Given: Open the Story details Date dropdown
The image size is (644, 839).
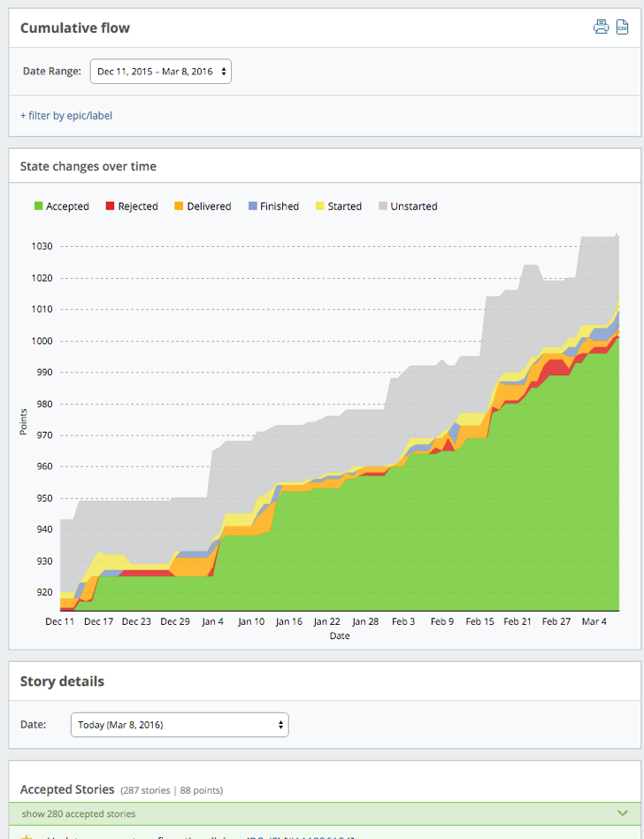Looking at the screenshot, I should coord(180,725).
